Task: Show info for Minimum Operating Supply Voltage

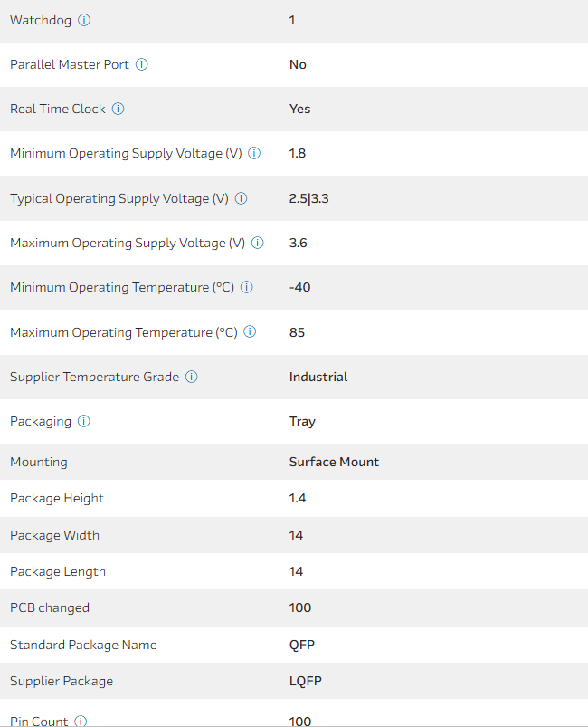Action: 254,153
